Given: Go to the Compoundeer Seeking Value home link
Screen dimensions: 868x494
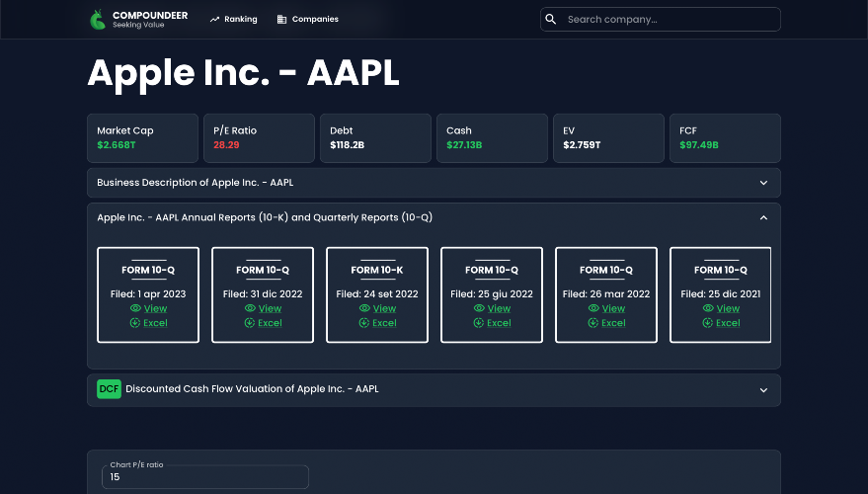Looking at the screenshot, I should click(x=139, y=20).
